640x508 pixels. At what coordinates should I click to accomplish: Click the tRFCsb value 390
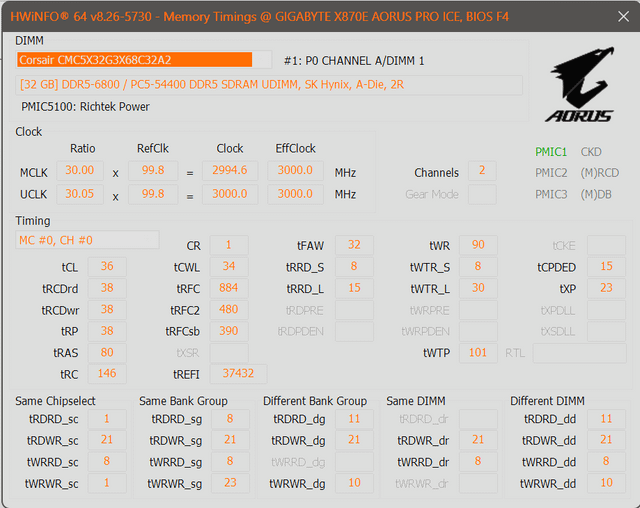(x=229, y=331)
